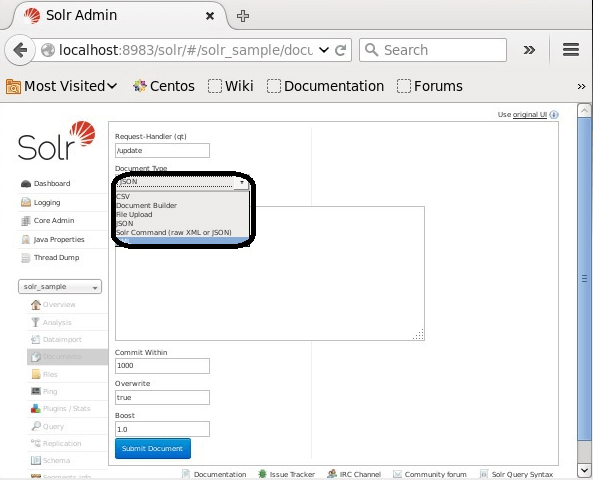Select the highlighted XML option
This screenshot has width=593, height=480.
(x=182, y=241)
